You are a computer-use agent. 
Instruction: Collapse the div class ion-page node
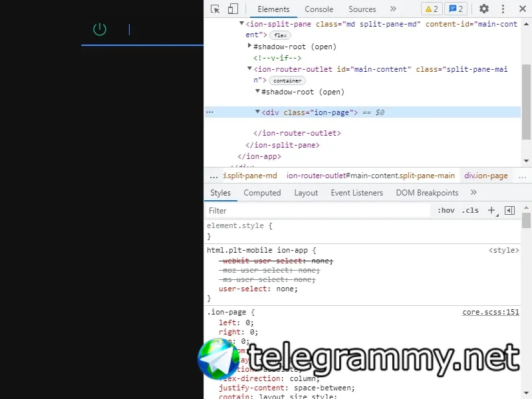tap(257, 112)
